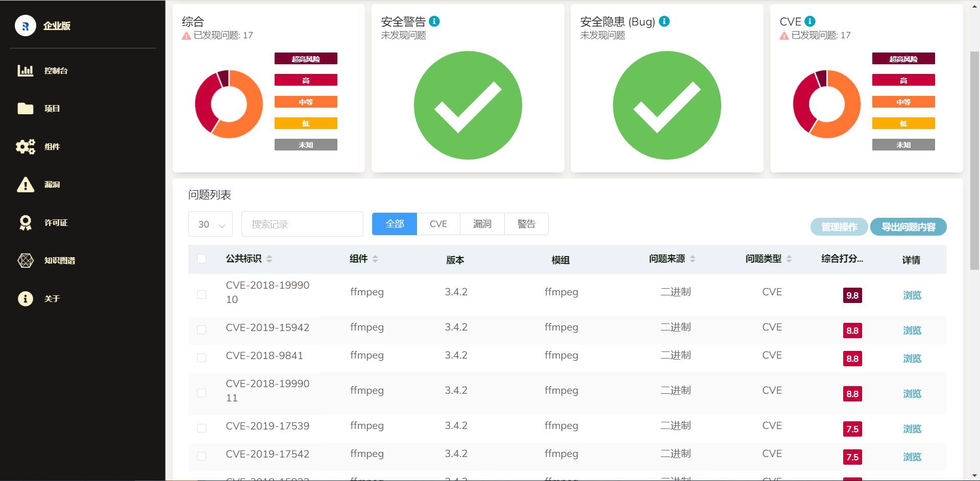Screen dimensions: 980x481
Task: Focus the 搜索记录 search input field
Action: [x=302, y=224]
